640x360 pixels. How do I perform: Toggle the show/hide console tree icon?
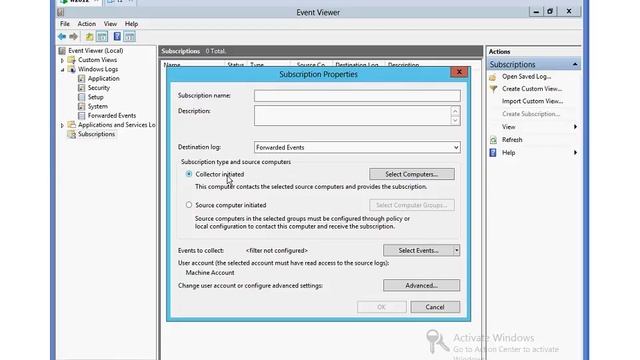point(102,37)
